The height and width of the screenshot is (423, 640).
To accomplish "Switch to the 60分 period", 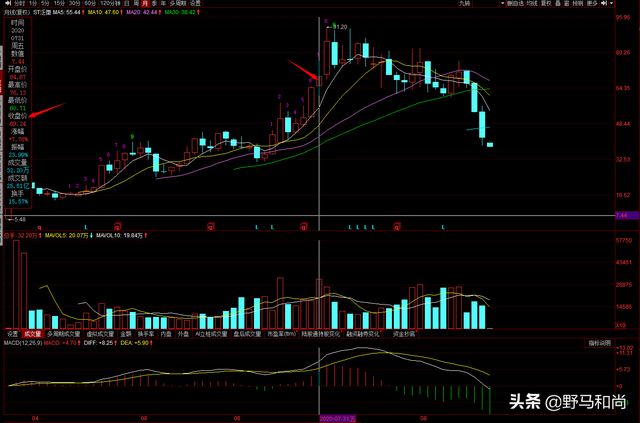I will pos(90,3).
